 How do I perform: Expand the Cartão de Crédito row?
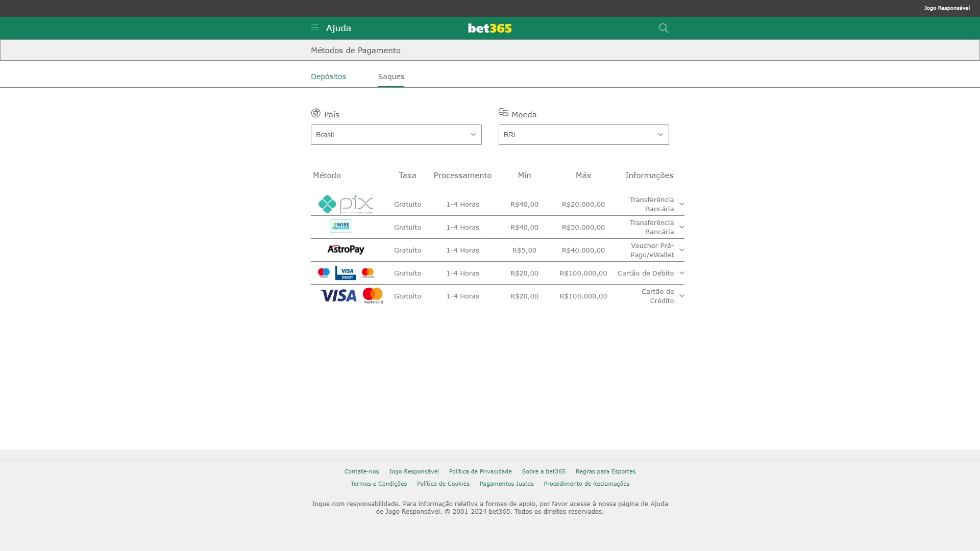pyautogui.click(x=681, y=296)
